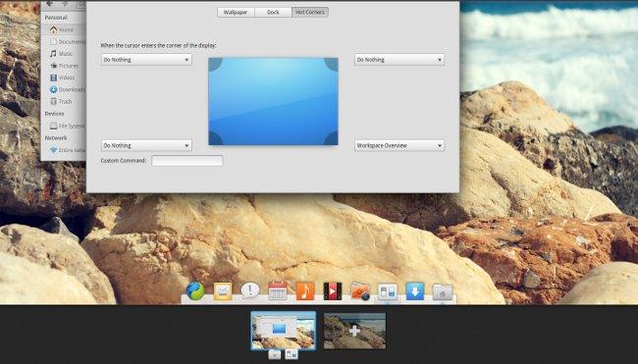Open the Files home folder dock icon
This screenshot has height=364, width=638.
click(443, 291)
